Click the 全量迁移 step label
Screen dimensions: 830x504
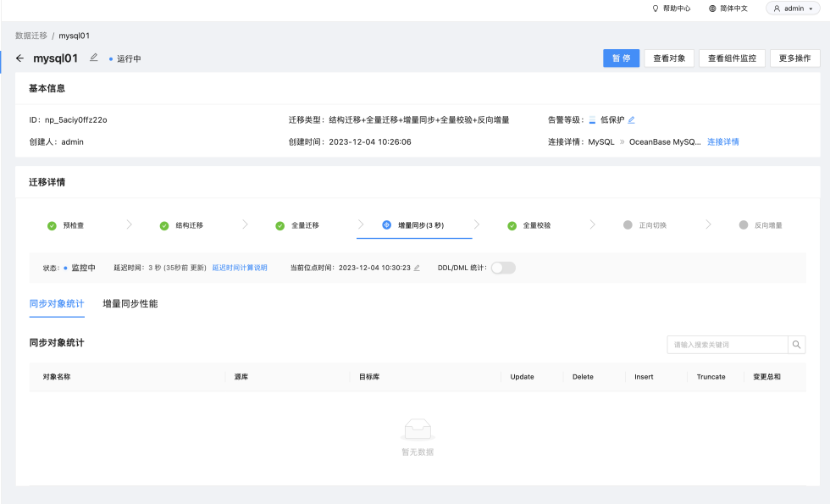(306, 225)
